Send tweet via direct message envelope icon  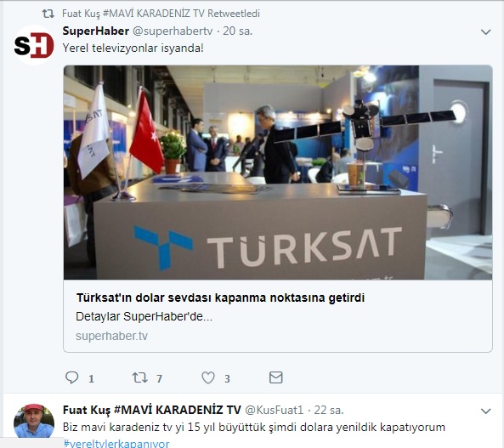pyautogui.click(x=275, y=377)
